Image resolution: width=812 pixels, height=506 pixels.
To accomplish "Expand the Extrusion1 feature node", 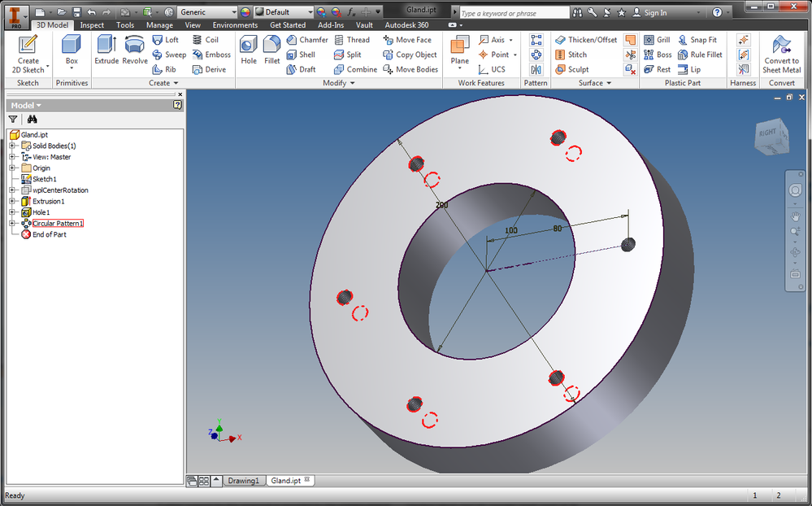I will pos(12,201).
